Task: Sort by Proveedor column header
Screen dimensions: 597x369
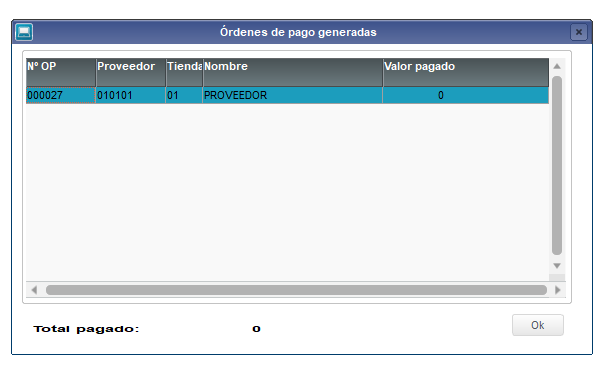Action: 131,72
